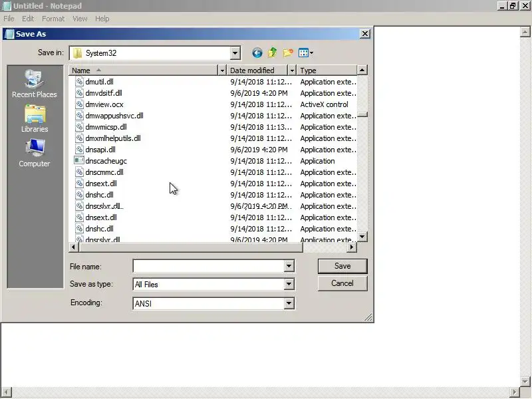Click Notepad's vertical scroll down arrow

tap(525, 381)
